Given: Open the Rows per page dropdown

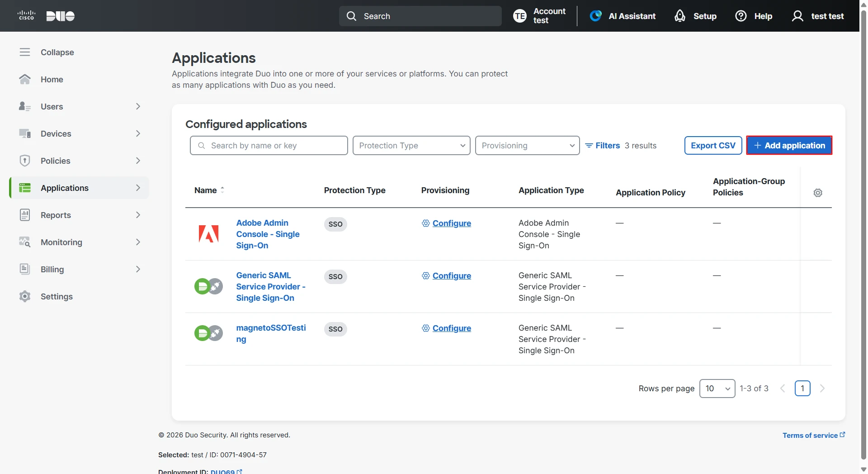Looking at the screenshot, I should [x=717, y=389].
